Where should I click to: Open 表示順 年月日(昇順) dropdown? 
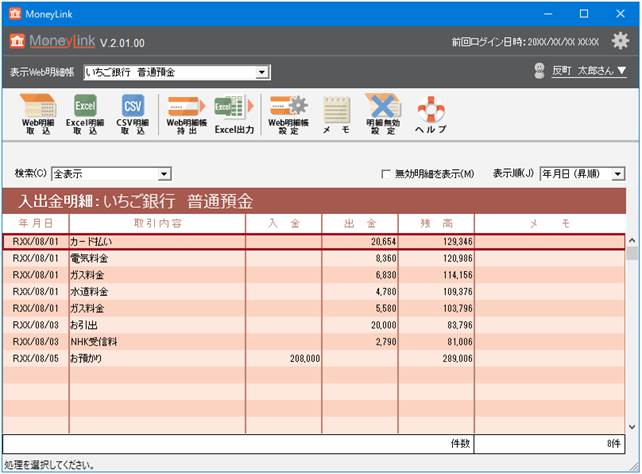coord(617,174)
